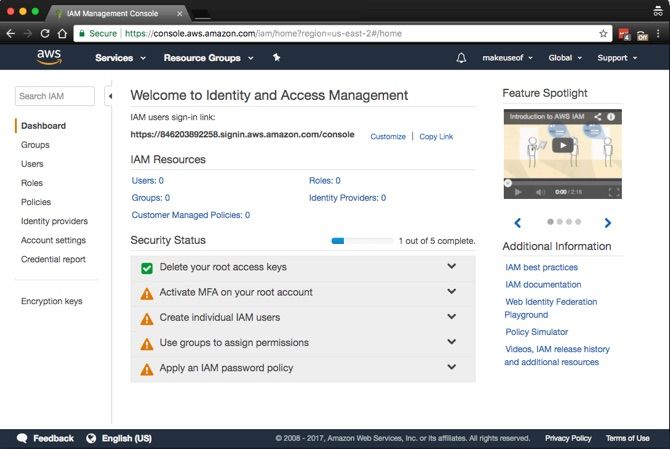Image resolution: width=670 pixels, height=449 pixels.
Task: Expand Activate MFA on your root account
Action: click(x=452, y=291)
